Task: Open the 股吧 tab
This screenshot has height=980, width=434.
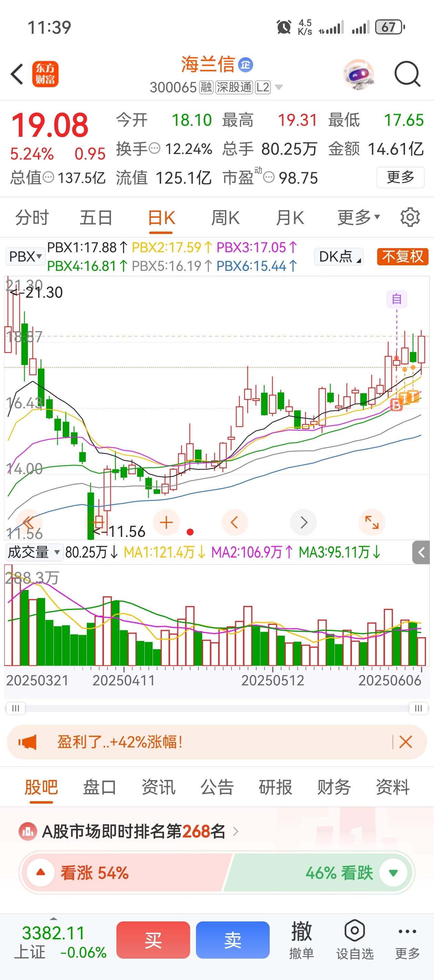Action: click(41, 787)
